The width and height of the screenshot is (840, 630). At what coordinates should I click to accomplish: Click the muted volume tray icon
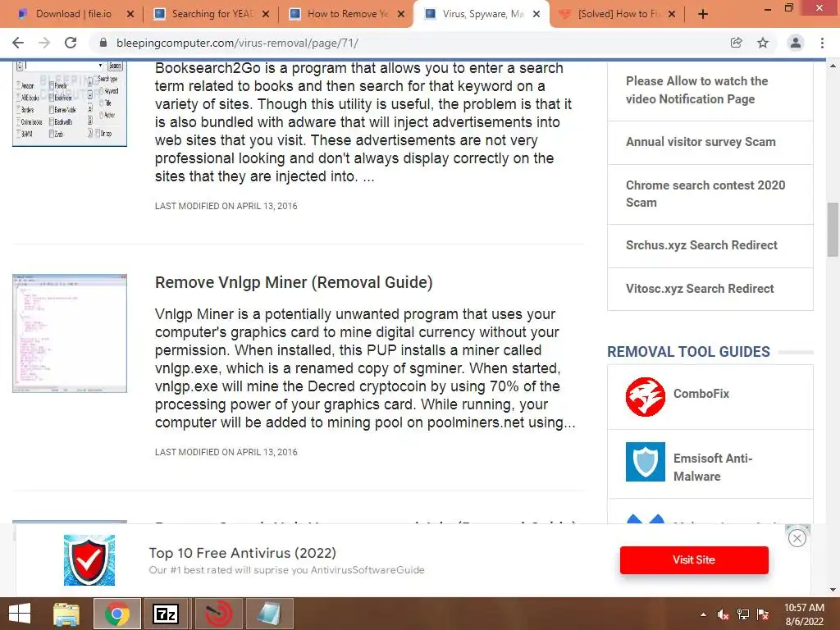click(x=724, y=614)
